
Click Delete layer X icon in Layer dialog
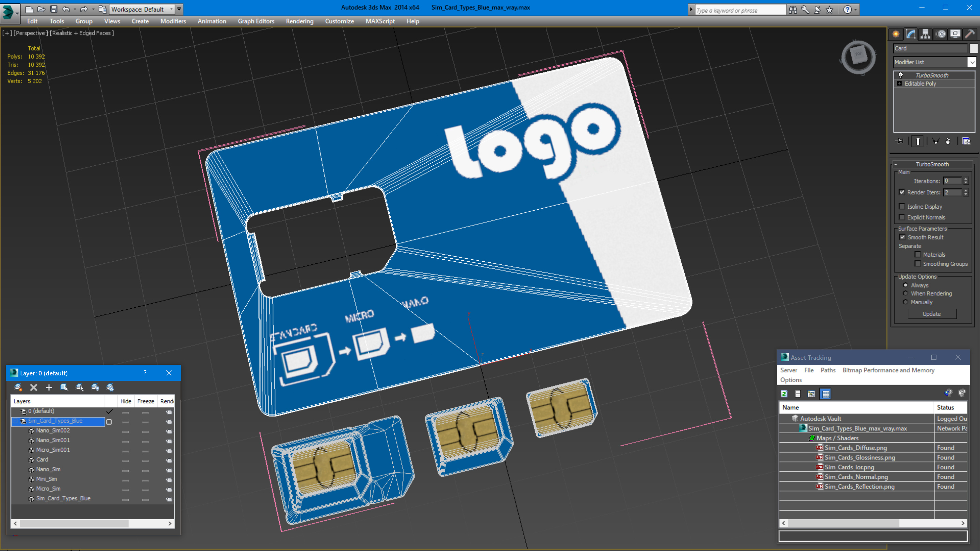[x=33, y=387]
